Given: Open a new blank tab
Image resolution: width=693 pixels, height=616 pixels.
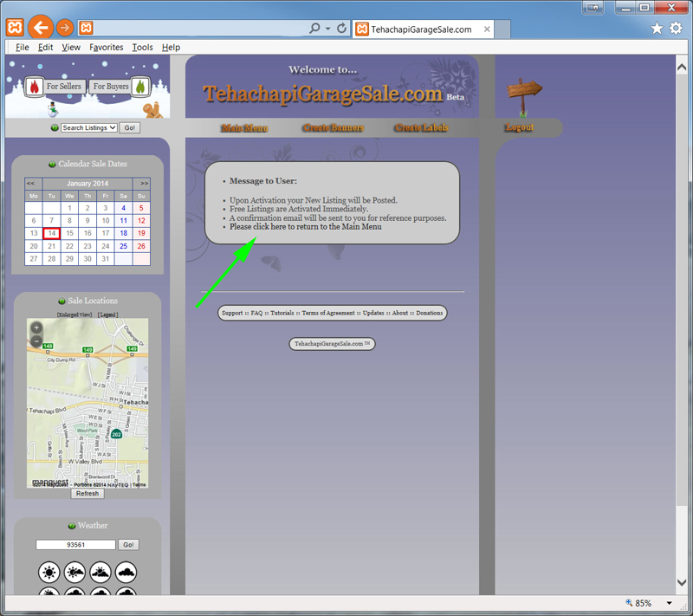Looking at the screenshot, I should 502,29.
